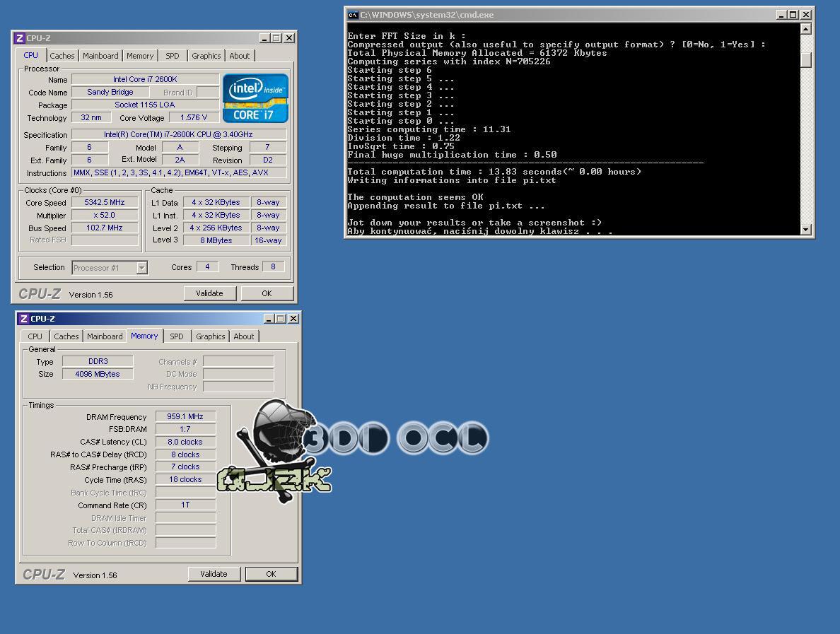The image size is (840, 634).
Task: Open Graphics tab in lower CPU-Z window
Action: [x=211, y=336]
